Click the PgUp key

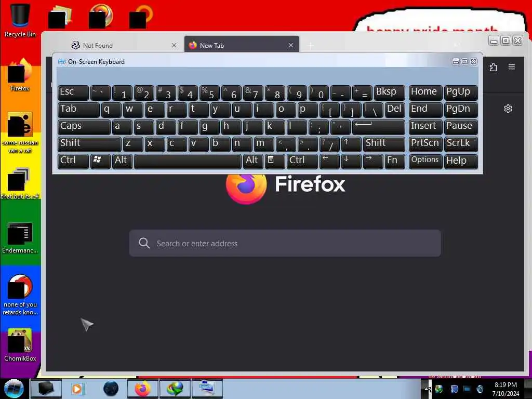point(460,92)
